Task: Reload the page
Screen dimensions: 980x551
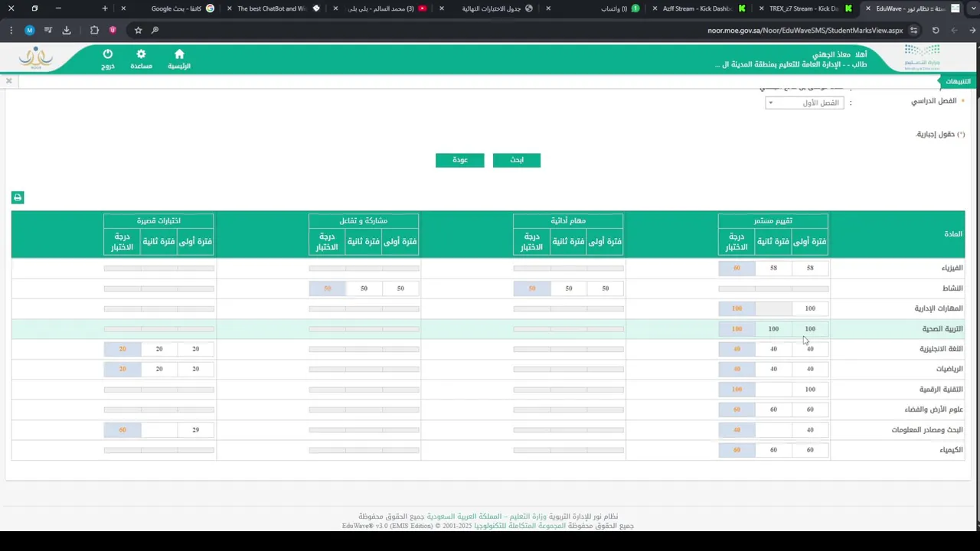Action: 936,30
